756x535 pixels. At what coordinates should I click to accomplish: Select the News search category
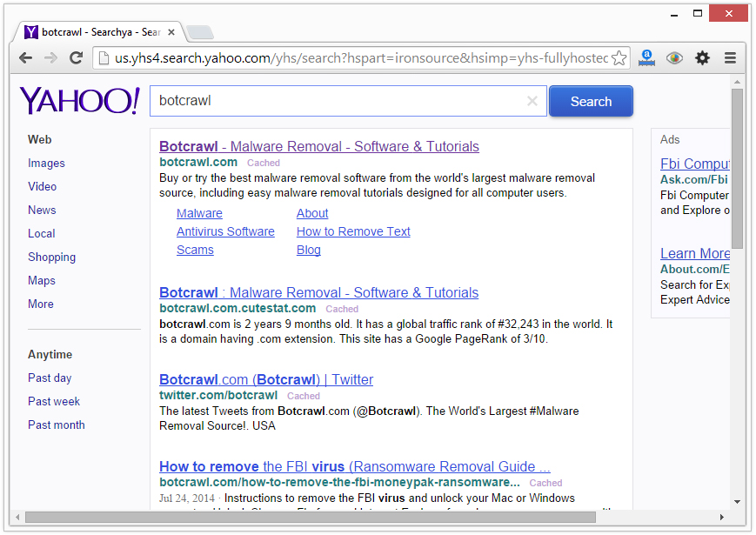[x=42, y=210]
